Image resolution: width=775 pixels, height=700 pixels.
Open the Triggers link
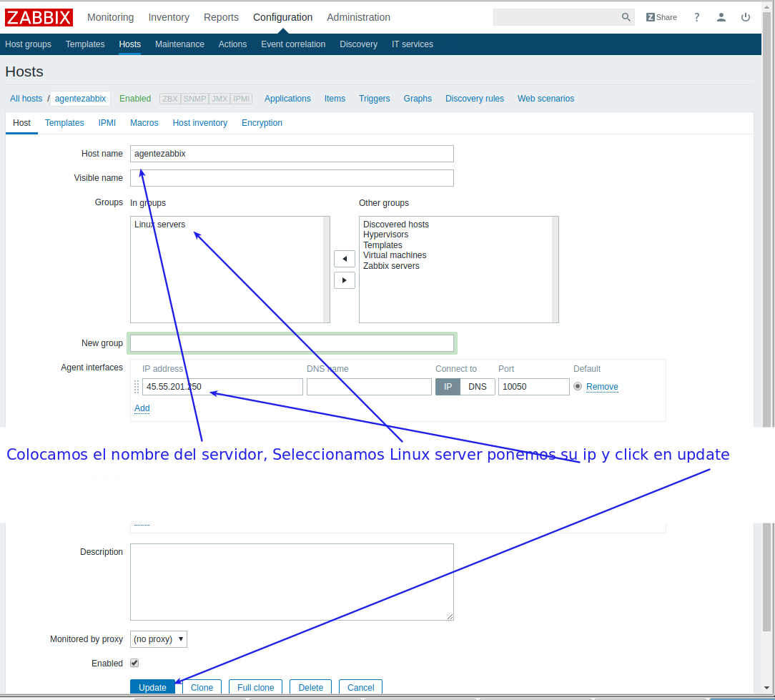coord(374,99)
